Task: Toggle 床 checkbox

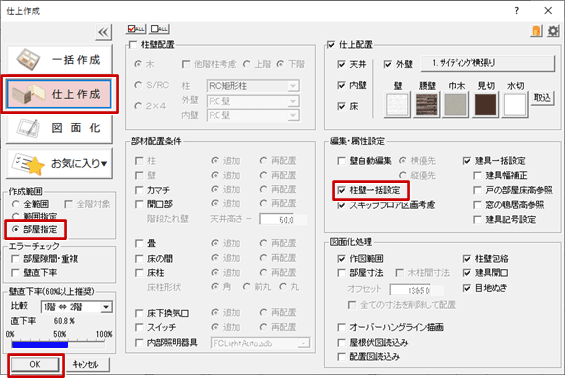Action: point(341,106)
